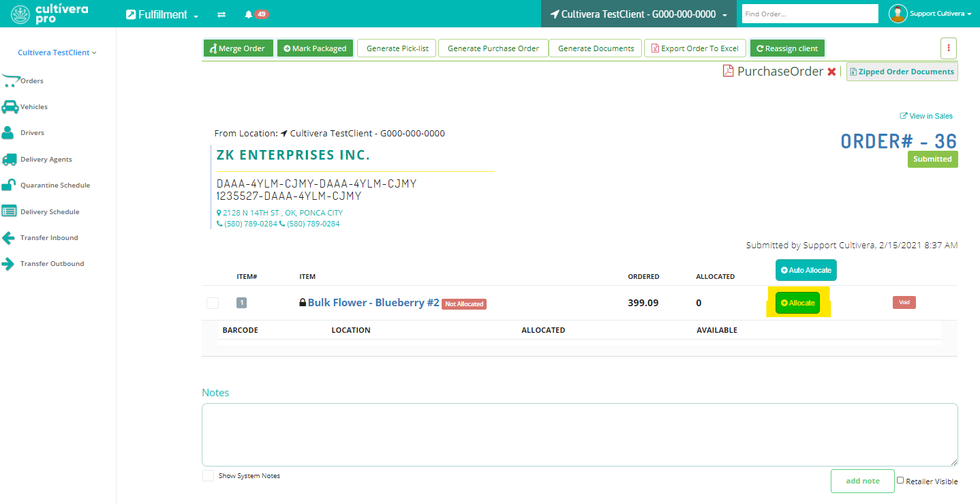The height and width of the screenshot is (504, 980).
Task: Open Drivers in the sidebar
Action: 32,133
